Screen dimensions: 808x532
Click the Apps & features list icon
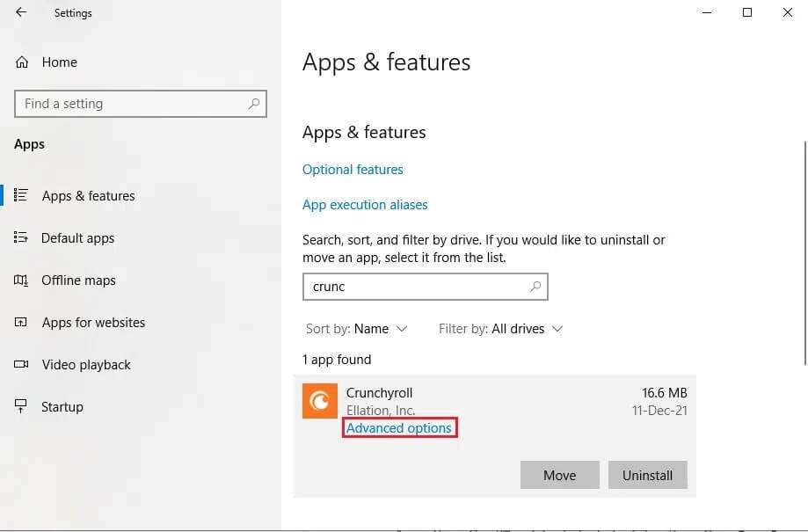[20, 195]
